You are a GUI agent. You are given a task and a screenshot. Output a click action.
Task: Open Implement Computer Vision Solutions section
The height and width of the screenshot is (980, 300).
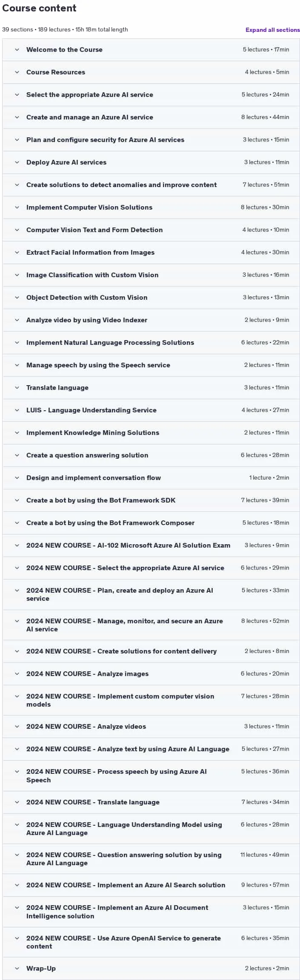151,207
